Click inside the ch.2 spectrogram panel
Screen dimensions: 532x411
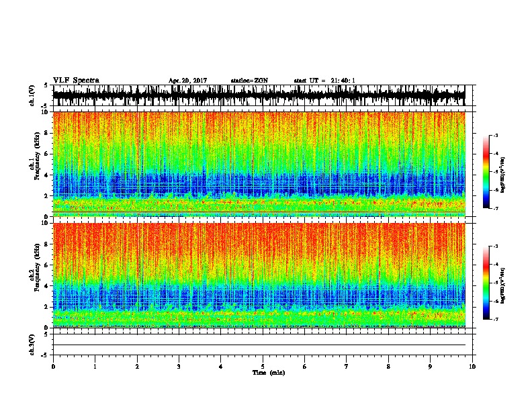coord(259,275)
